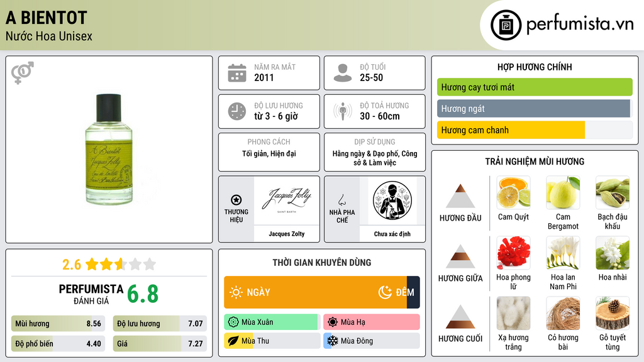This screenshot has width=644, height=362.
Task: Click the Đêm night usage segment
Action: click(413, 292)
